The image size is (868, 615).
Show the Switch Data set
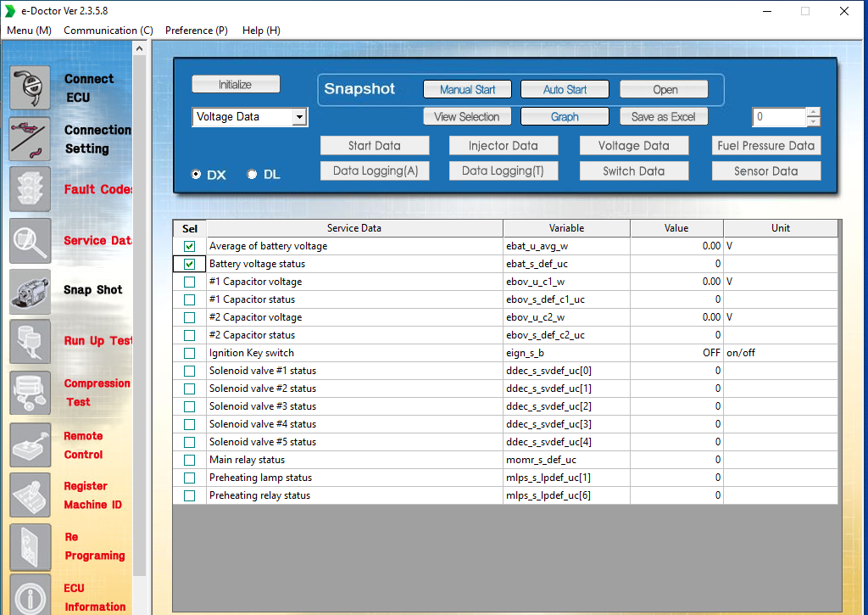(x=634, y=171)
